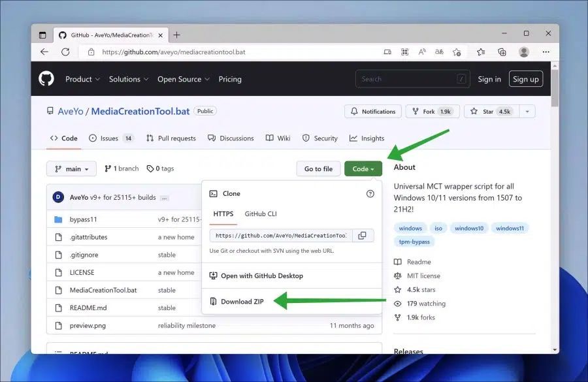Viewport: 588px width, 382px height.
Task: Star the repository
Action: click(x=491, y=112)
